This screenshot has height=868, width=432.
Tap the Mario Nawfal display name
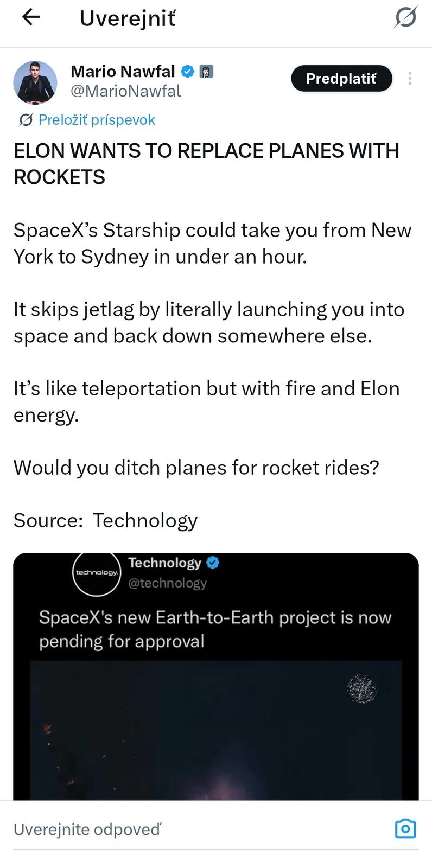(123, 71)
